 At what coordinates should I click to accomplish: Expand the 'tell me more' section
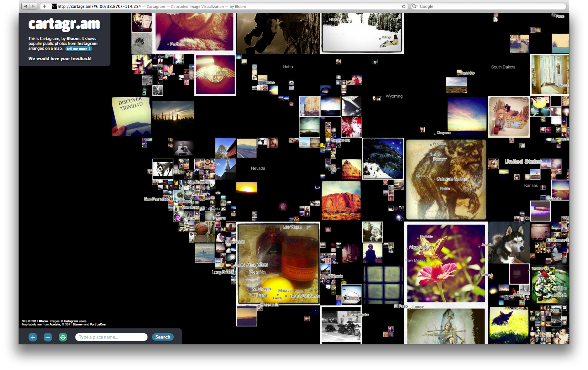[79, 49]
